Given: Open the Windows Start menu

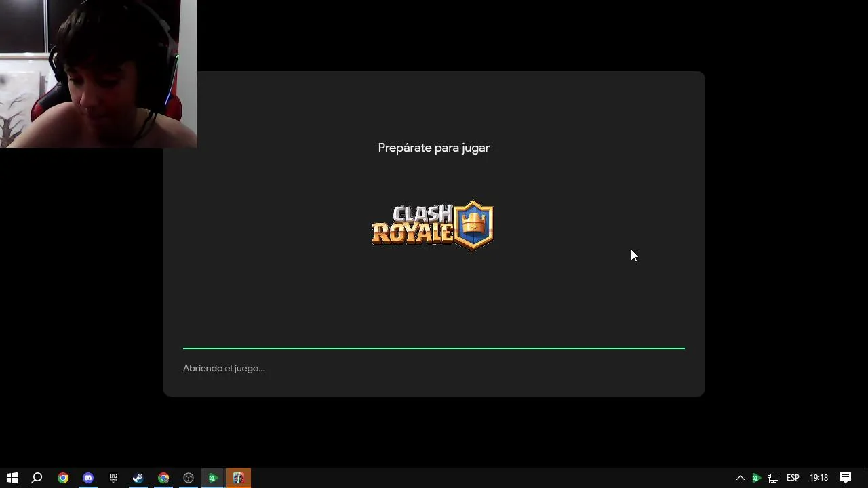Looking at the screenshot, I should tap(12, 478).
